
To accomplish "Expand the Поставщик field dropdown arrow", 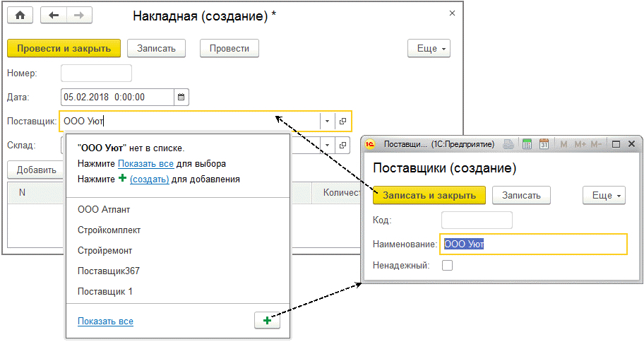I will coord(327,122).
